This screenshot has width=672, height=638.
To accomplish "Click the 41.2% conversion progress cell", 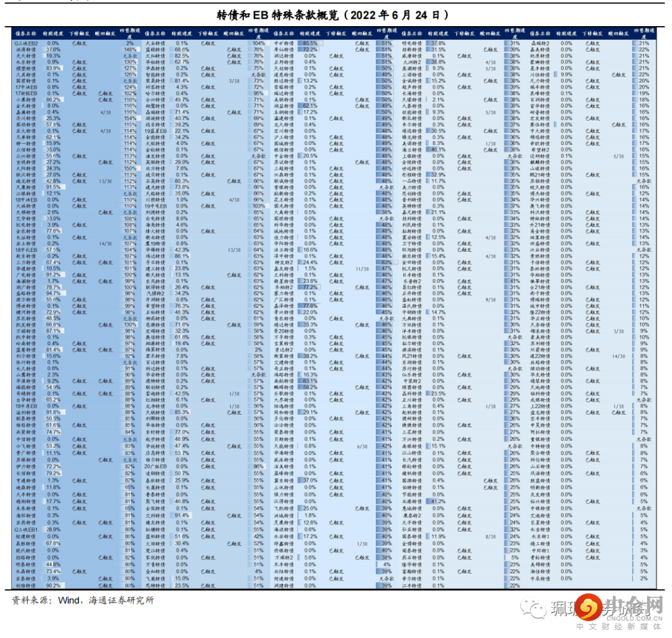I will click(x=439, y=501).
